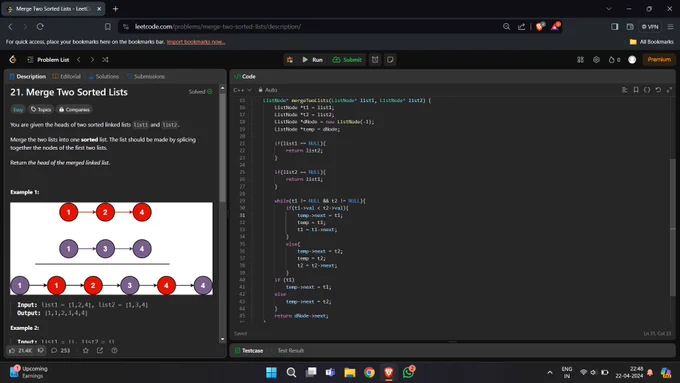Toggle the Brave sidebar panel icon
The width and height of the screenshot is (680, 383).
(x=615, y=26)
